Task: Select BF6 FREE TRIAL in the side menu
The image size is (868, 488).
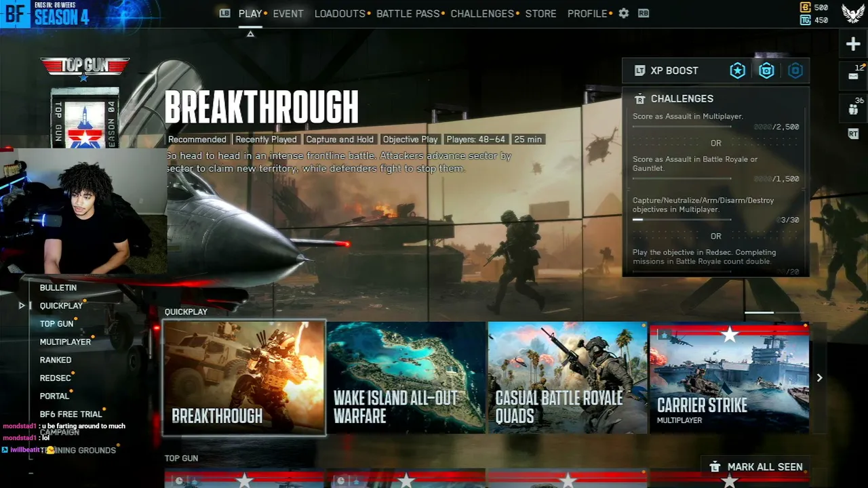Action: tap(71, 414)
